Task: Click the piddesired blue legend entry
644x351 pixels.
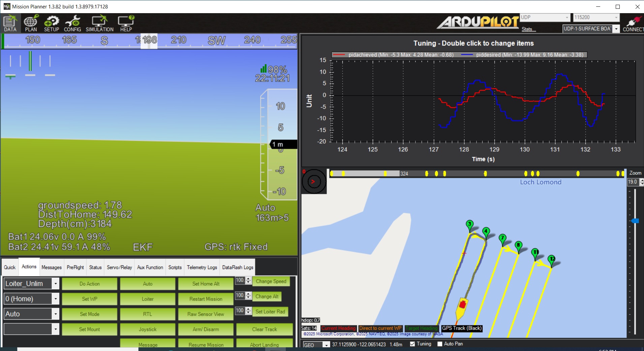Action: (522, 55)
